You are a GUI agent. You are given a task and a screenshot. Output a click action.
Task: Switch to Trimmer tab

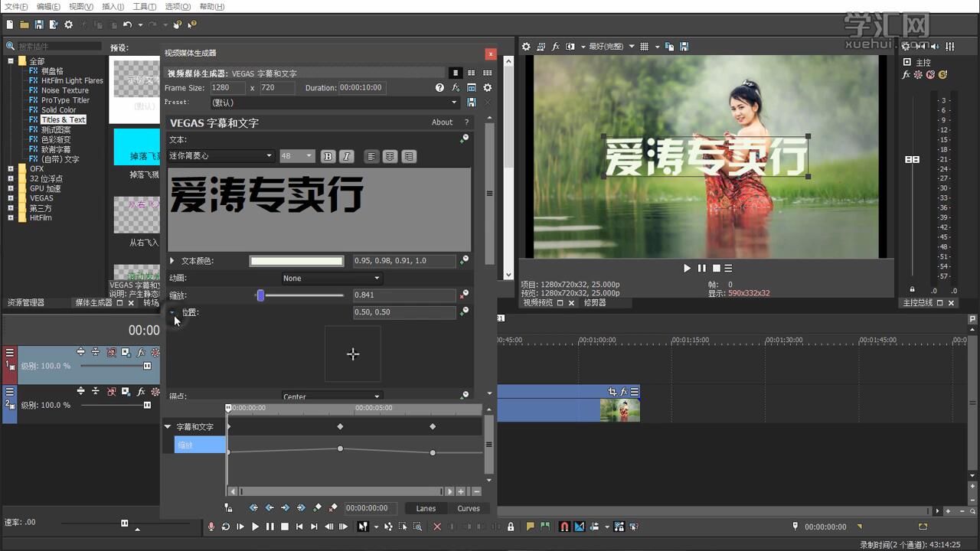point(595,303)
